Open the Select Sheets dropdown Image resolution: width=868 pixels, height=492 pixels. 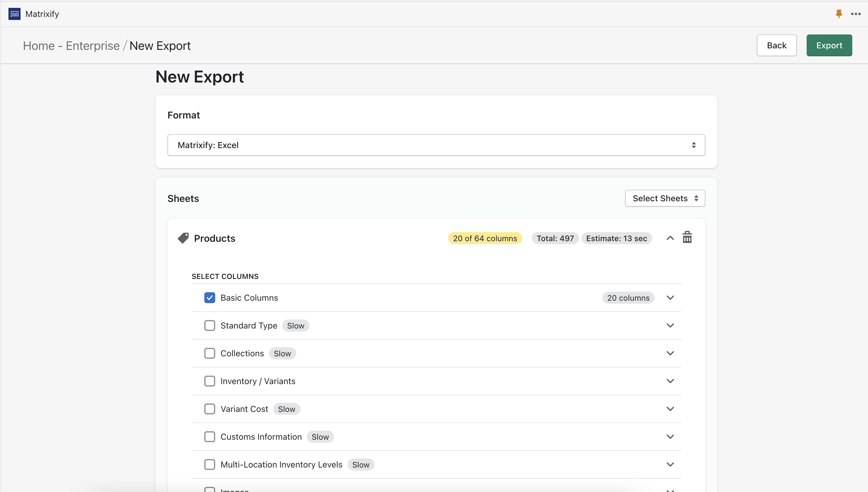(665, 198)
